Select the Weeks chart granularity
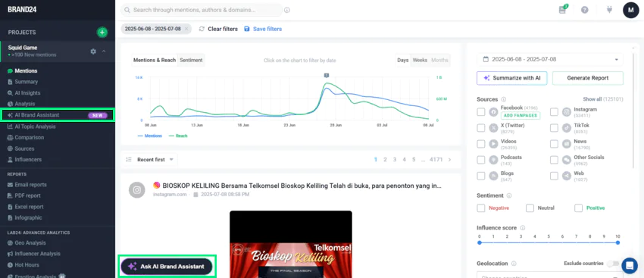This screenshot has height=278, width=644. click(x=420, y=60)
